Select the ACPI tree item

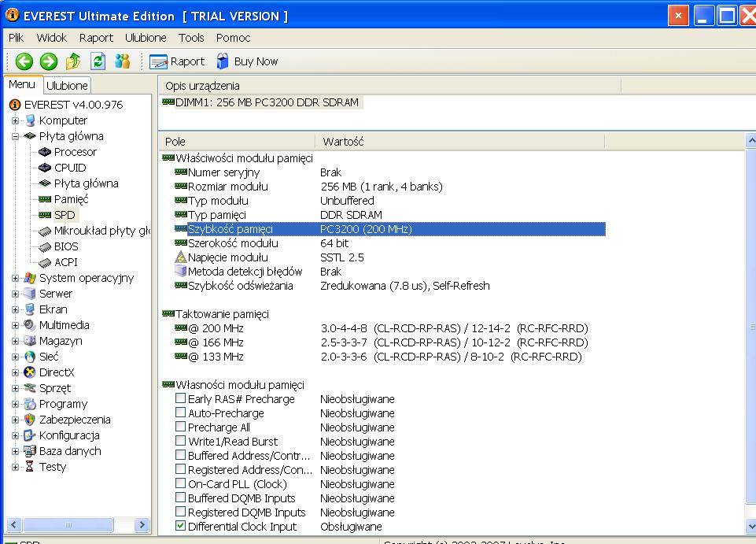[65, 262]
